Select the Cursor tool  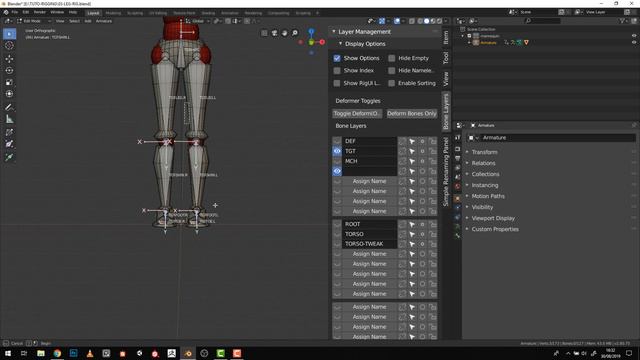(x=9, y=46)
